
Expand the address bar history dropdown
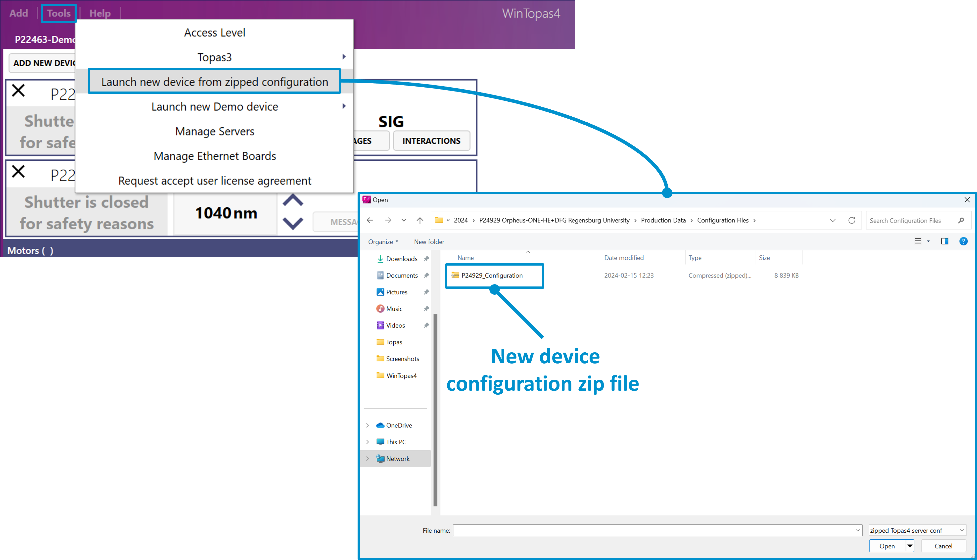[833, 220]
